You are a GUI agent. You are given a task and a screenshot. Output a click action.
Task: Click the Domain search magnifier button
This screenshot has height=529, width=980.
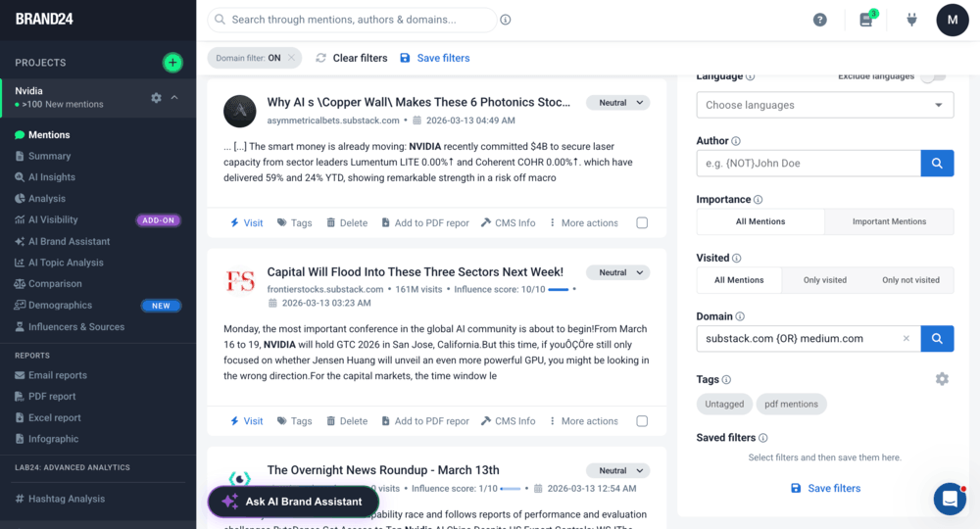[x=937, y=339]
